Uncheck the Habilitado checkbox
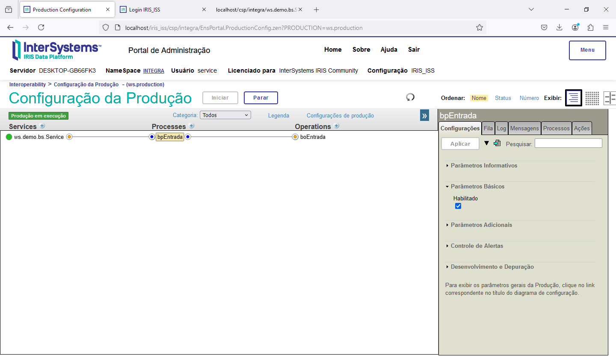The width and height of the screenshot is (616, 364). pyautogui.click(x=458, y=206)
